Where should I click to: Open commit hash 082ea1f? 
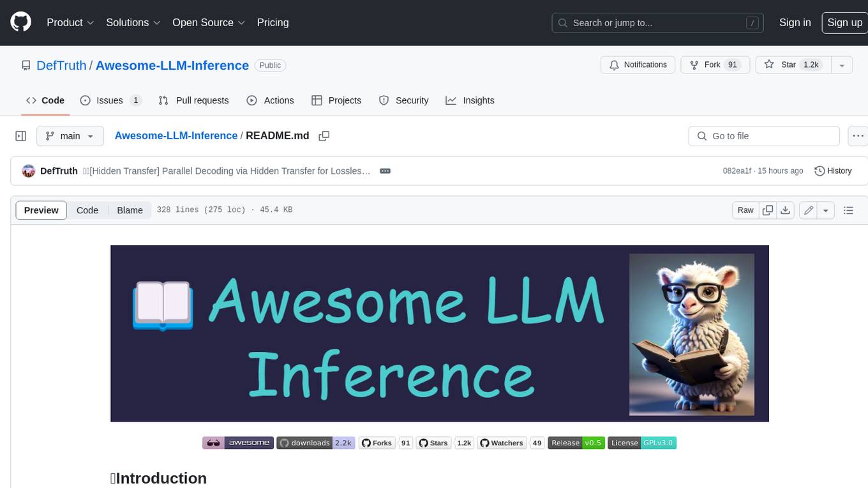pos(737,171)
